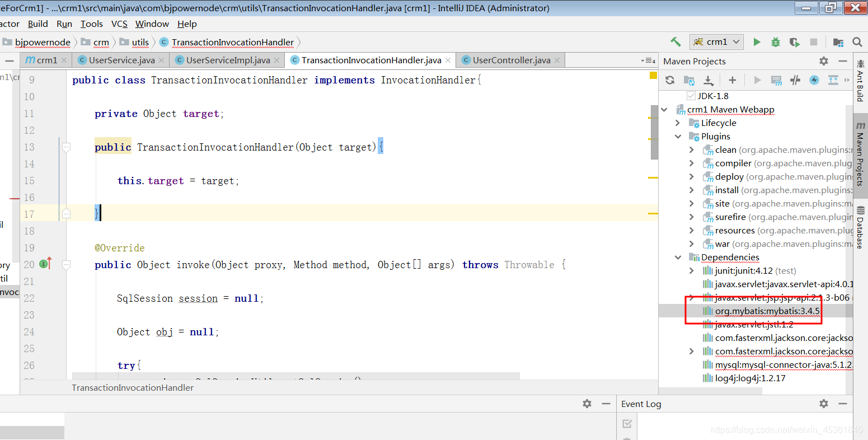Screen dimensions: 868x440
Task: Open the Tools menu
Action: pos(92,24)
